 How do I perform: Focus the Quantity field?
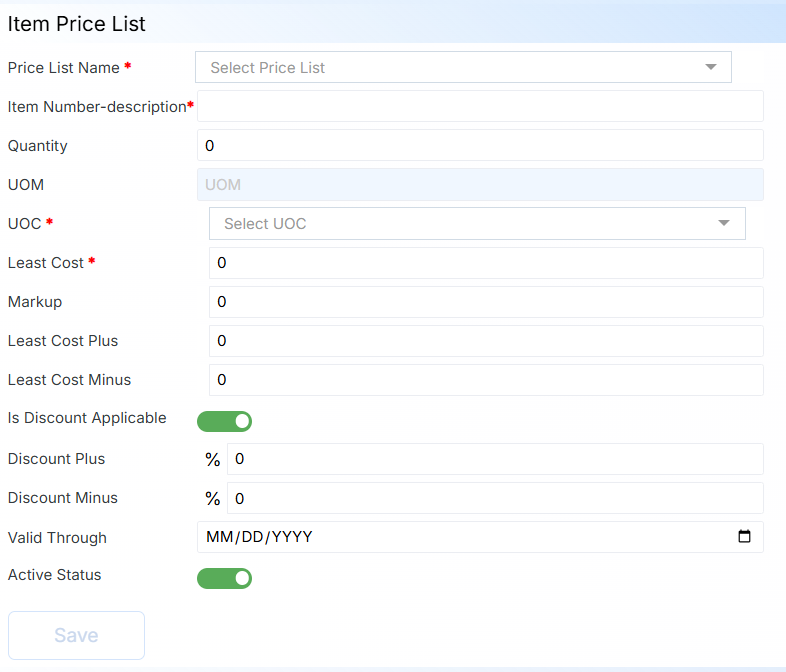pos(480,145)
